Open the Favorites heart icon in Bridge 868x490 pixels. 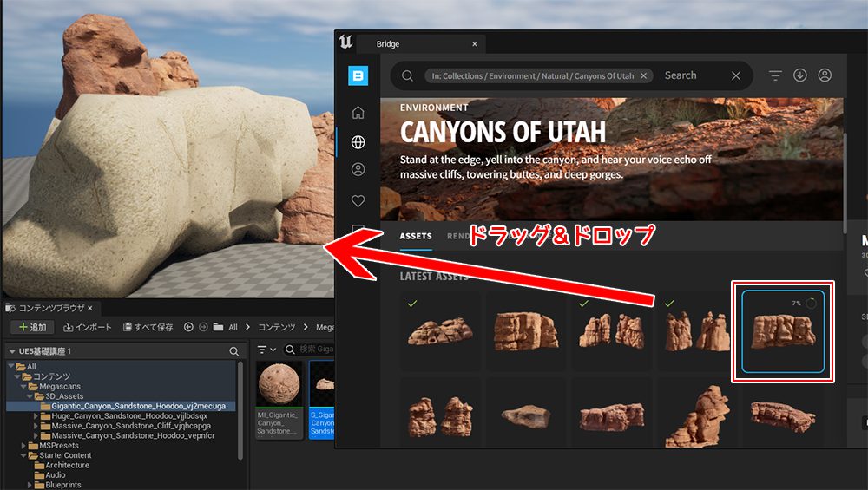[x=358, y=201]
